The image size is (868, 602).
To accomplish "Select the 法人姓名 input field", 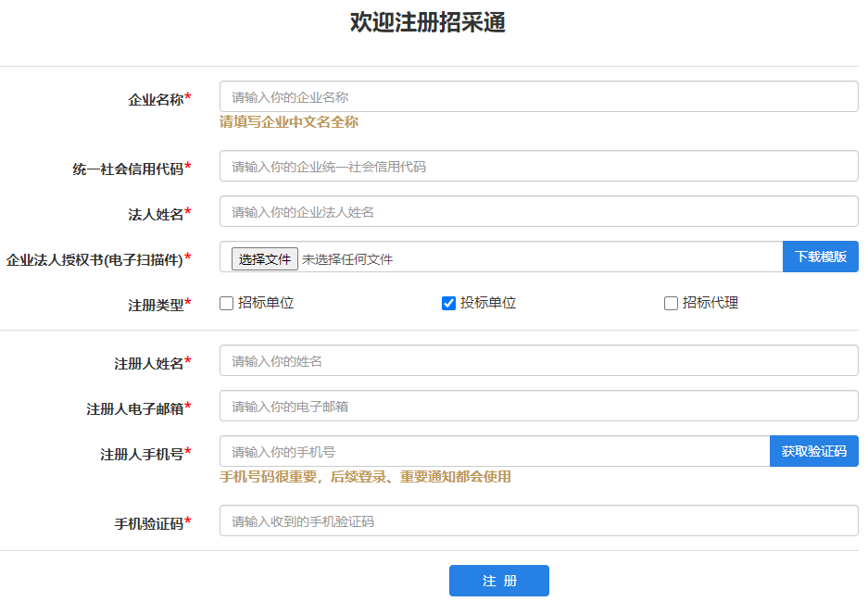I will pyautogui.click(x=537, y=212).
